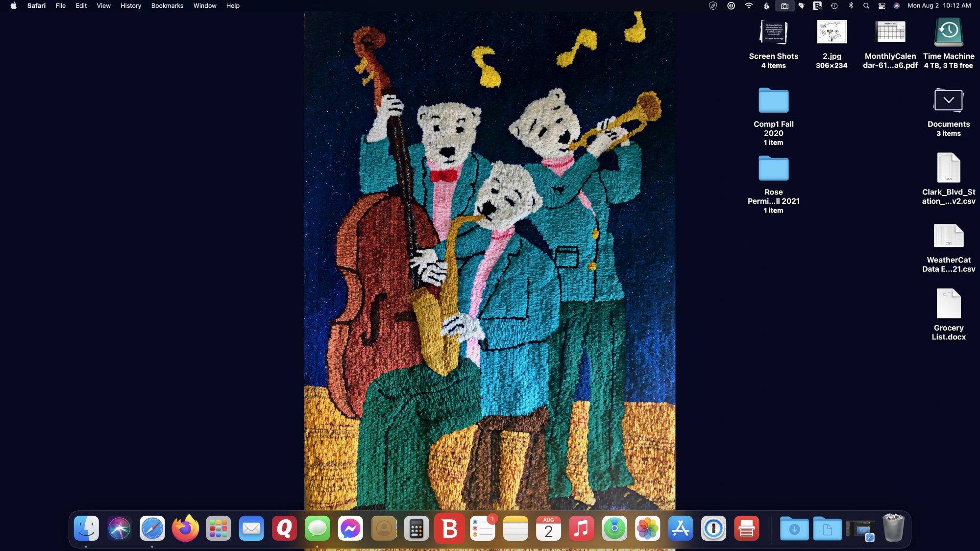980x551 pixels.
Task: Open red printer scanner app icon
Action: point(747,528)
